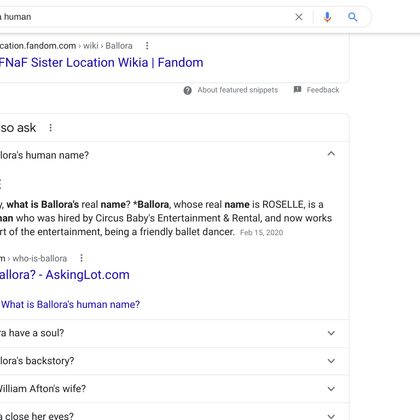Start voice search with the microphone icon
Viewport: 420px width, 420px height.
pyautogui.click(x=327, y=17)
